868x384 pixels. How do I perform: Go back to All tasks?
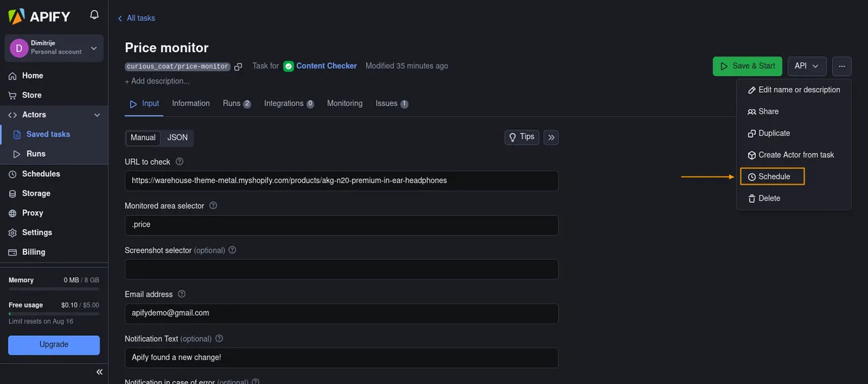point(136,18)
